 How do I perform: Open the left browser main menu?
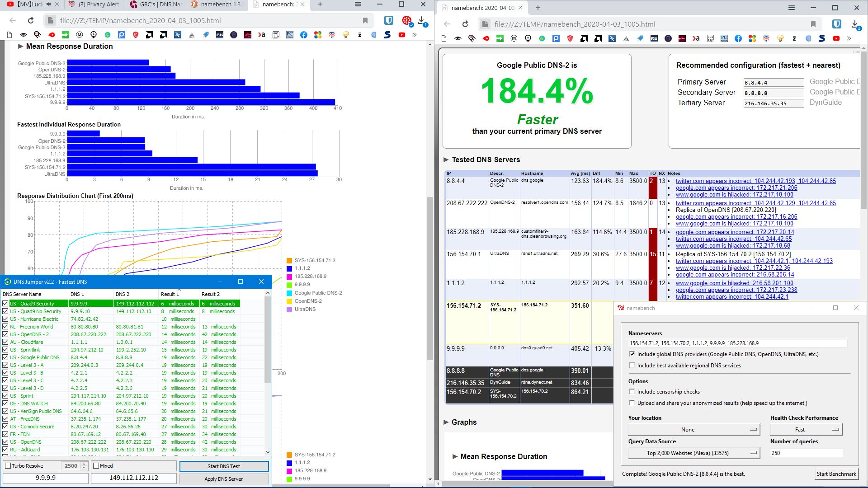358,5
